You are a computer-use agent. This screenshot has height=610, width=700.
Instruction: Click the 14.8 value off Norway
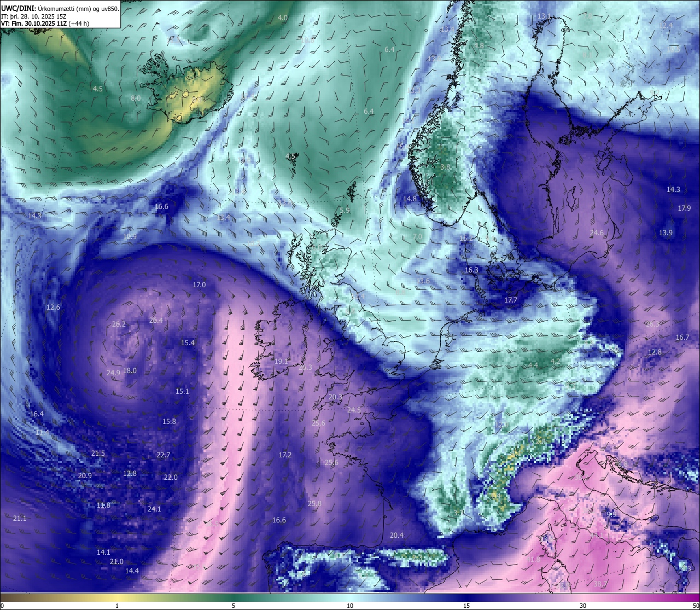(410, 199)
